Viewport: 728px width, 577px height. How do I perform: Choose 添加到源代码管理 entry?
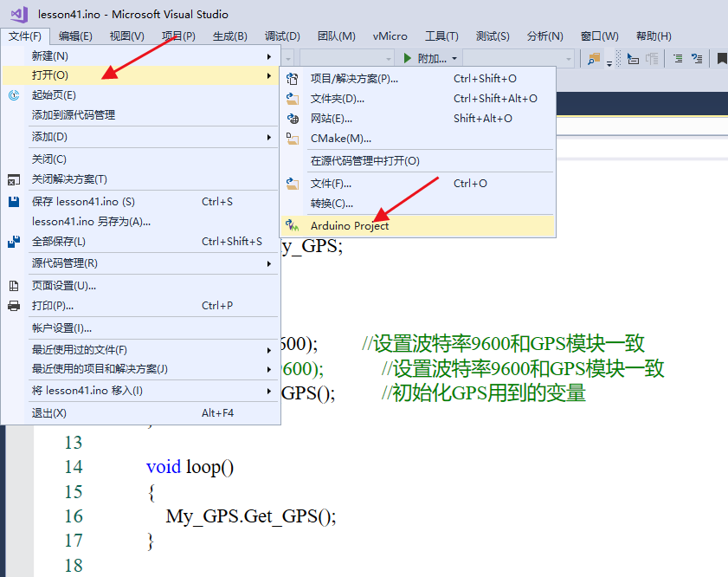click(x=141, y=115)
